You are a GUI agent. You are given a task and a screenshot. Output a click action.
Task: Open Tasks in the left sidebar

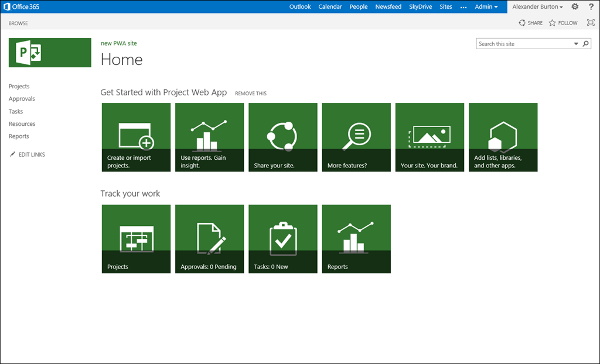tap(16, 111)
